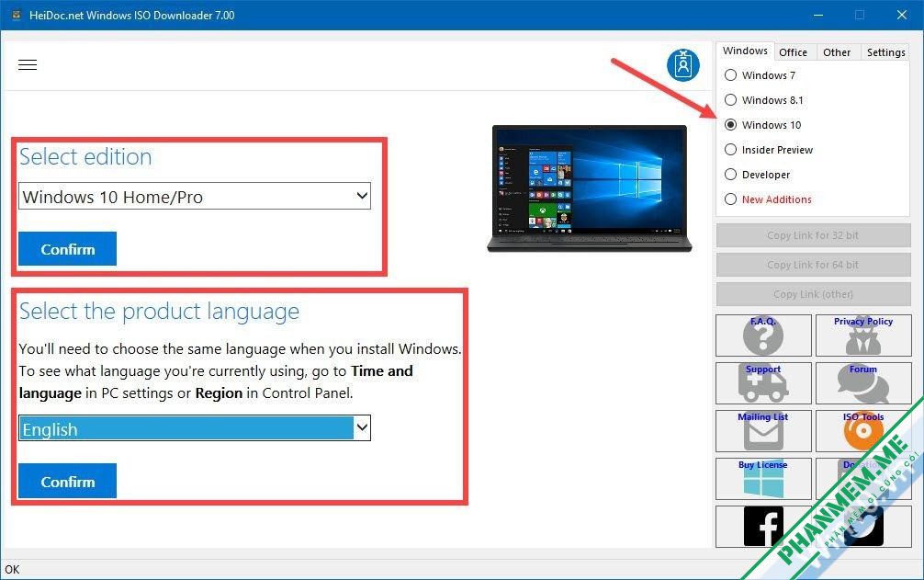Expand the English product language dropdown
The image size is (924, 580).
(x=195, y=428)
